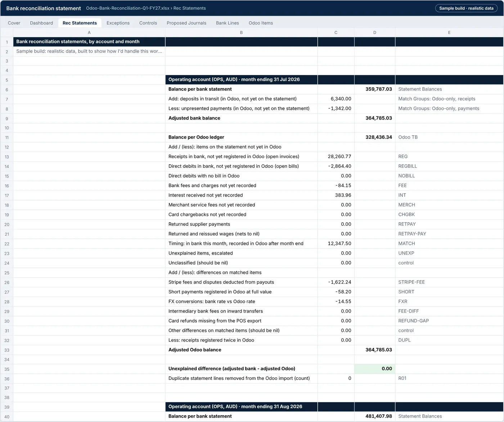The height and width of the screenshot is (422, 504).
Task: Click the 359,787.03 bank statement balance cell
Action: (x=375, y=89)
